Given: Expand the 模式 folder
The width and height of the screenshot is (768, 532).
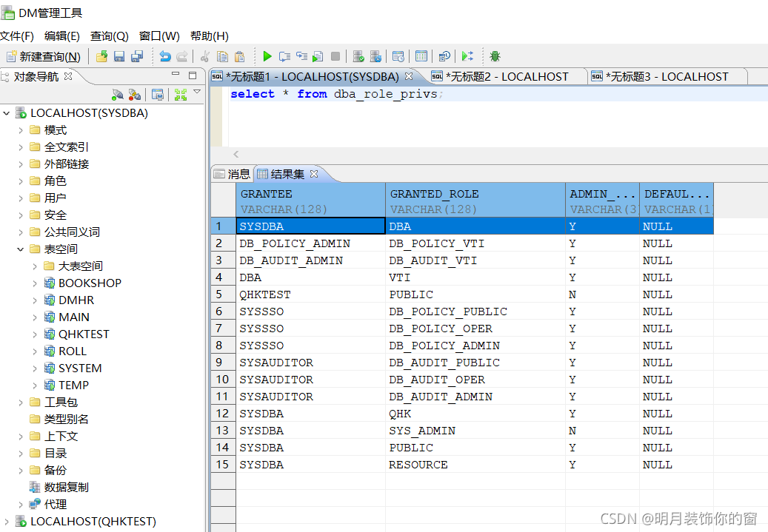Looking at the screenshot, I should [x=21, y=130].
